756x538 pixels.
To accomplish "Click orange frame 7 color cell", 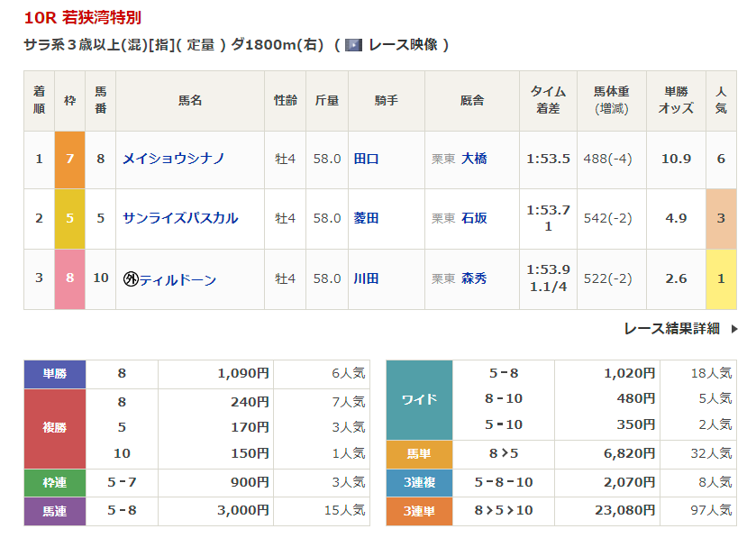I will click(69, 159).
